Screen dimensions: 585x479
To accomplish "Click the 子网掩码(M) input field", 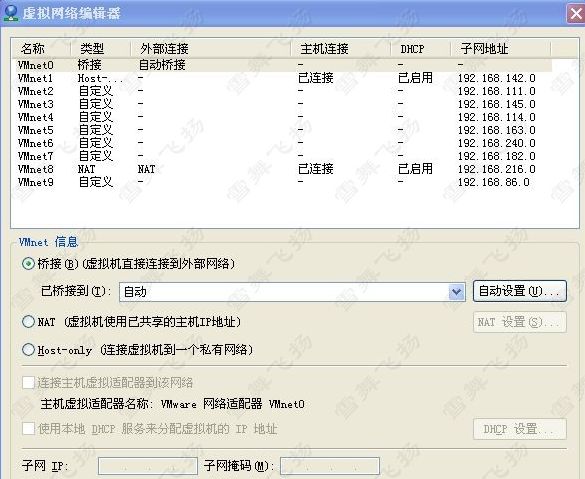I will pyautogui.click(x=330, y=466).
